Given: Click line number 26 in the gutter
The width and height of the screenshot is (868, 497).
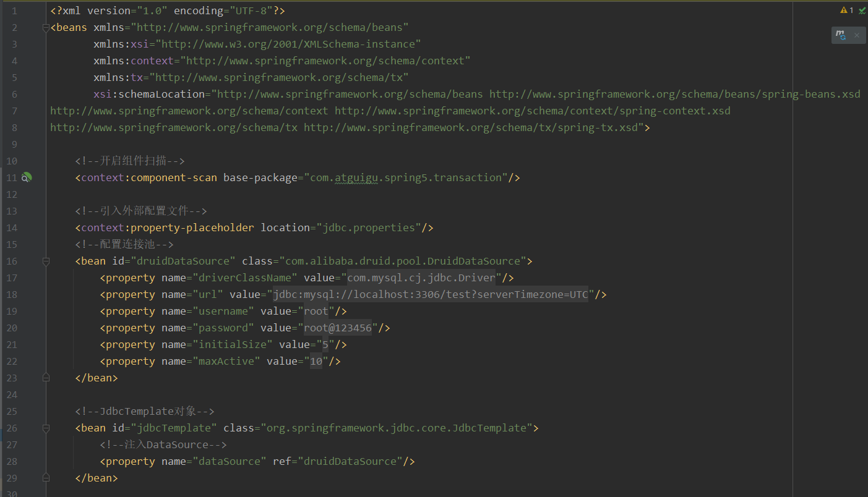Looking at the screenshot, I should point(12,428).
